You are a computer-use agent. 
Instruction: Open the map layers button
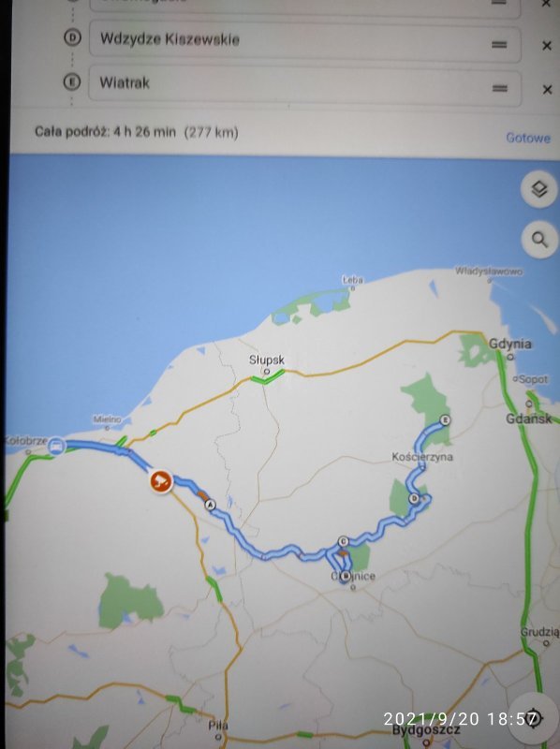pyautogui.click(x=539, y=189)
